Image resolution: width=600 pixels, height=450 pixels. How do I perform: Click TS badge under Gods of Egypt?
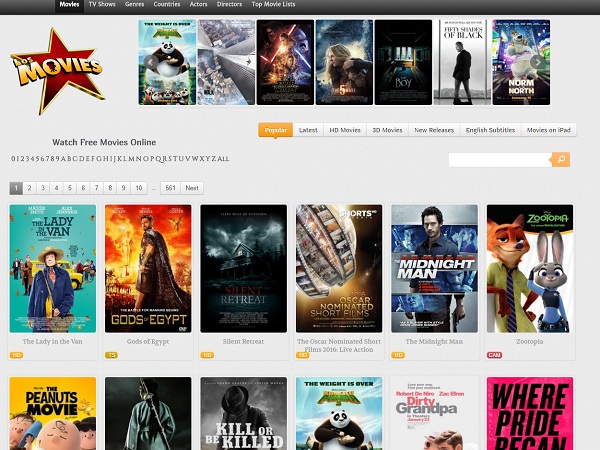tap(111, 355)
